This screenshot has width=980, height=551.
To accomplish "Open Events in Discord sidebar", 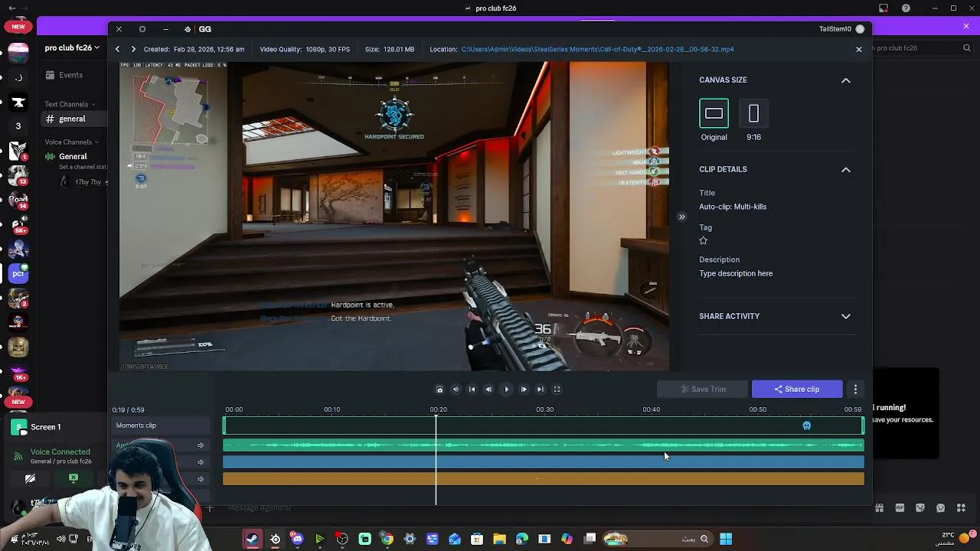I will [x=64, y=75].
